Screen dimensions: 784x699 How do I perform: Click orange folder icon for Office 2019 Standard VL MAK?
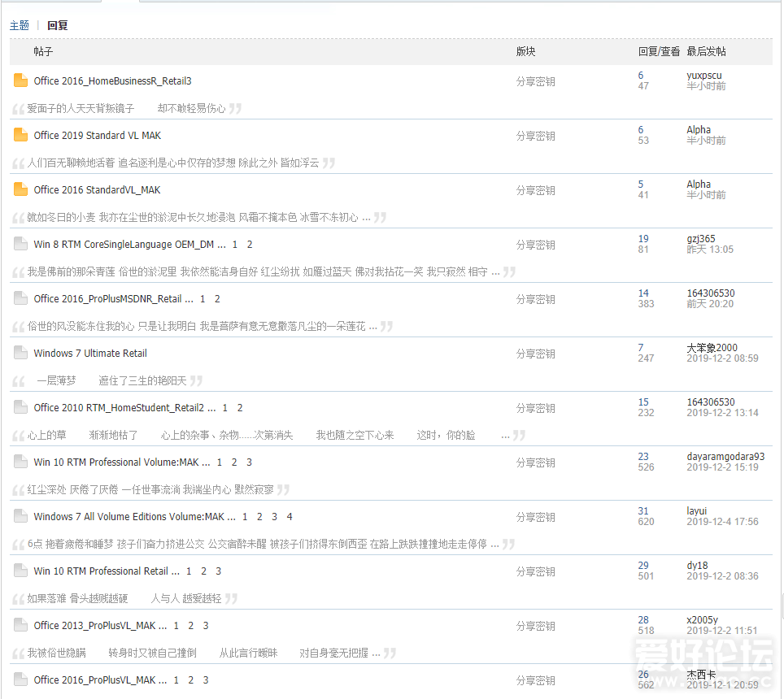[x=20, y=135]
